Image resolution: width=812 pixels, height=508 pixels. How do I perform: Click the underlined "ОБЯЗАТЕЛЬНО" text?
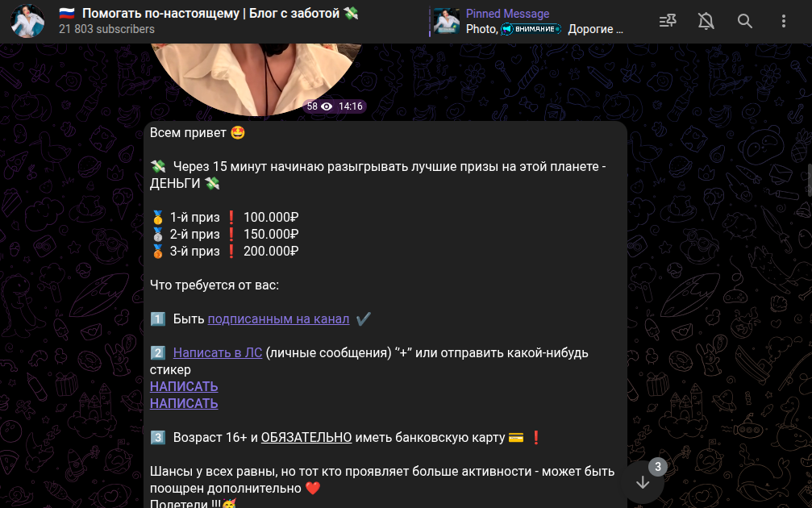(x=306, y=438)
